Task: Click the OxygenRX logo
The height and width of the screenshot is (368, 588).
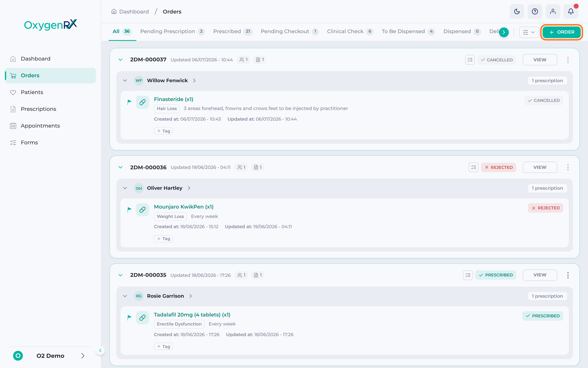Action: pos(50,25)
